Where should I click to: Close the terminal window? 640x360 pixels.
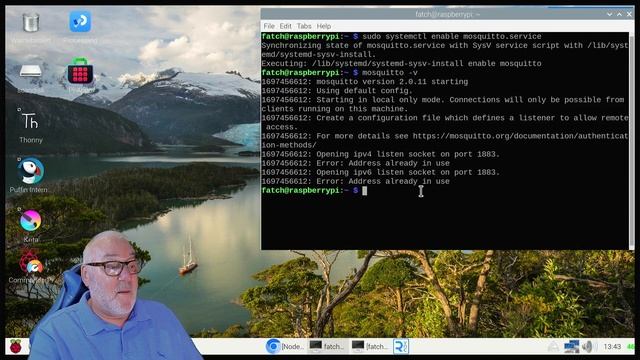pos(629,14)
